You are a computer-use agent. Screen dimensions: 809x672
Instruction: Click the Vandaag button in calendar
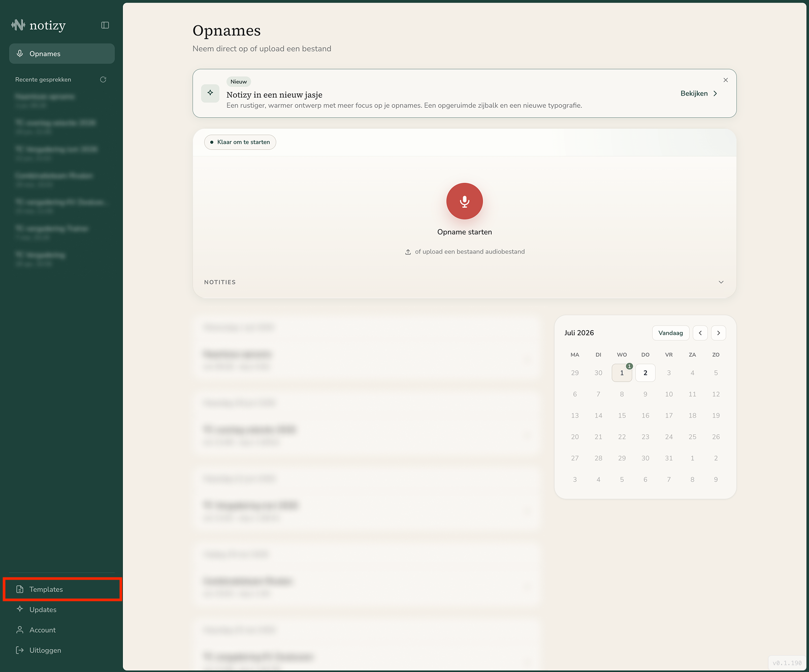671,333
